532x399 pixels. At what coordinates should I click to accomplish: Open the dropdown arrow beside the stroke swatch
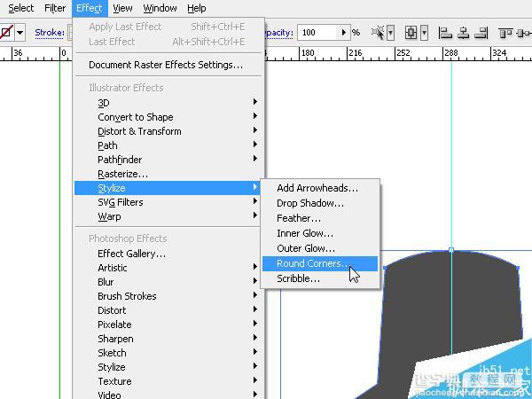[20, 33]
